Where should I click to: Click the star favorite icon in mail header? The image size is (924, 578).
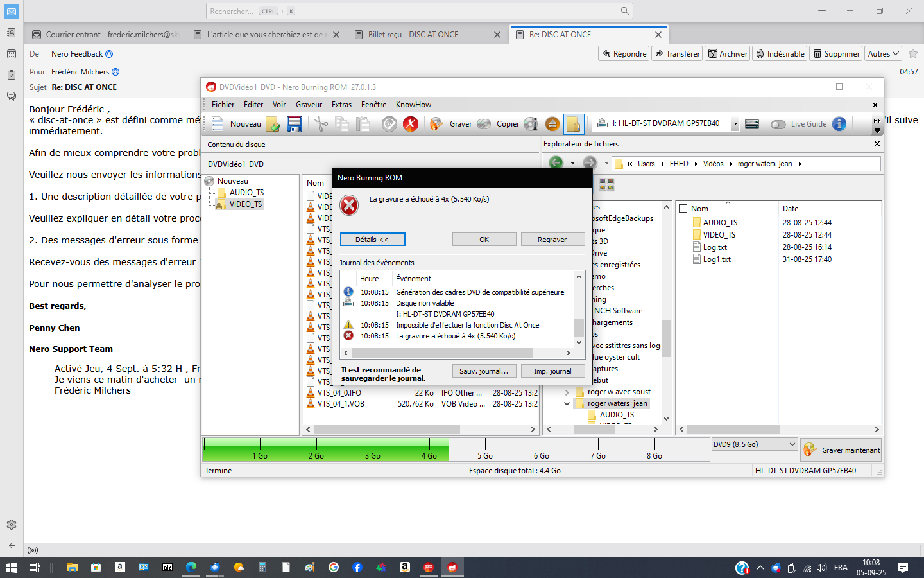(x=913, y=53)
